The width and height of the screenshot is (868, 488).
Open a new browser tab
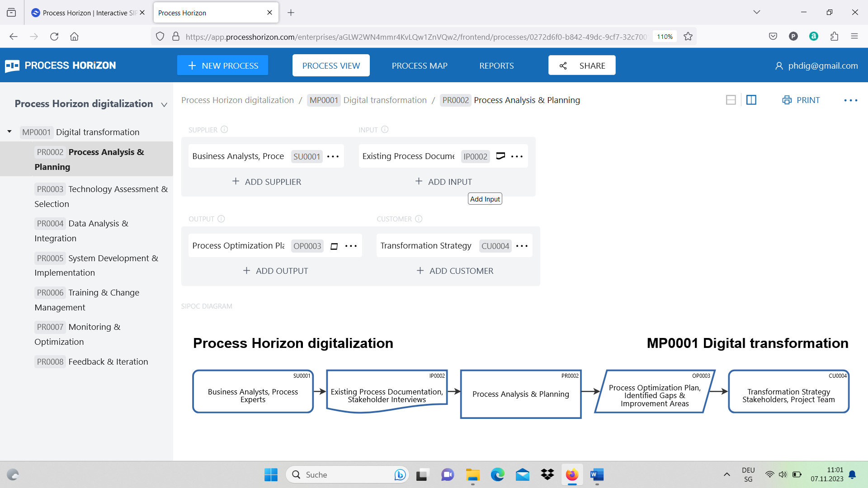(291, 13)
